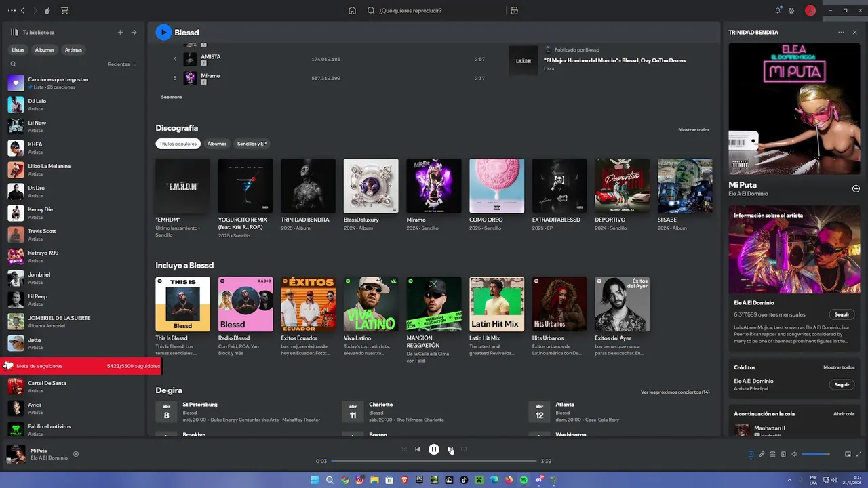Go back with the left arrow

coord(22,11)
